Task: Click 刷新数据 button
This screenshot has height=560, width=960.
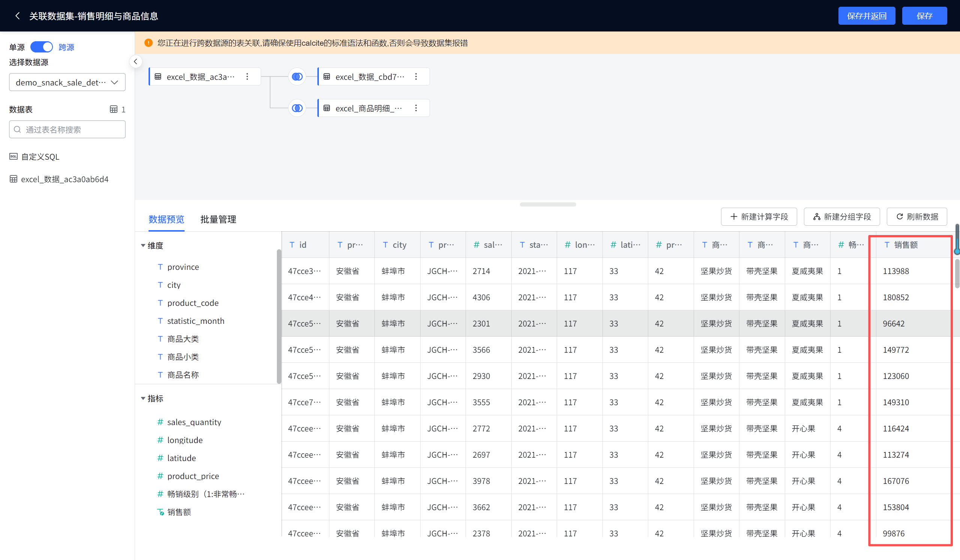Action: click(916, 217)
